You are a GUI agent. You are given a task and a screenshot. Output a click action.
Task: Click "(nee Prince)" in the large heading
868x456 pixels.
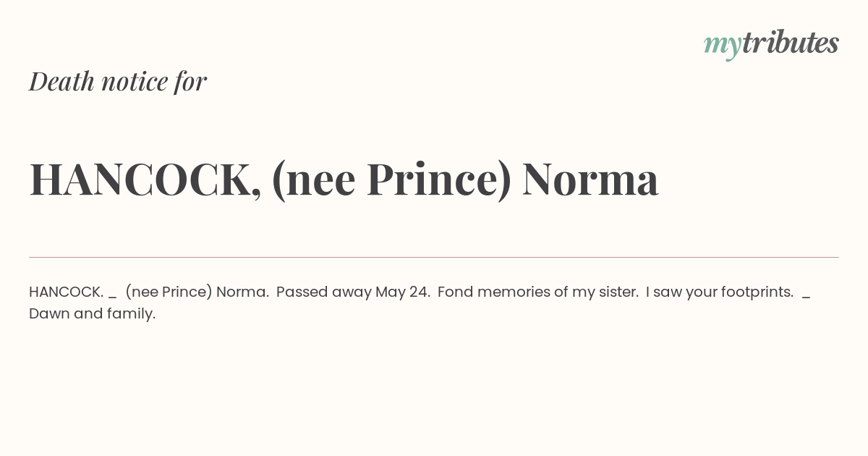pos(391,180)
